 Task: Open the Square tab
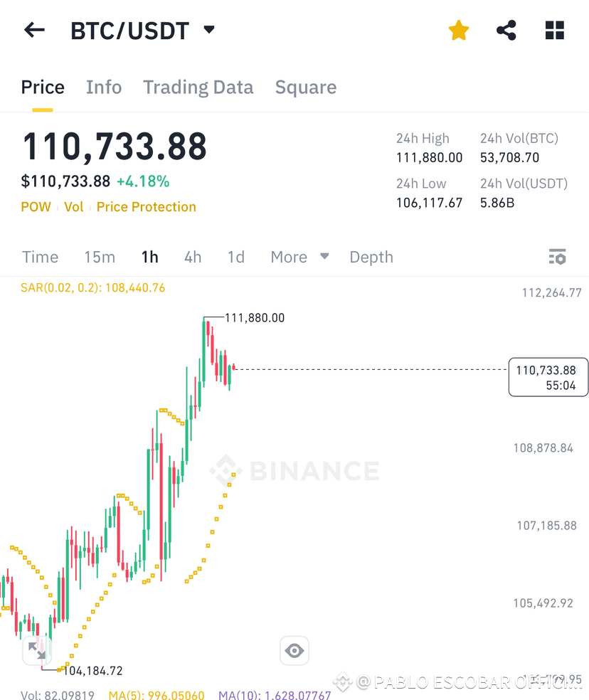click(306, 87)
